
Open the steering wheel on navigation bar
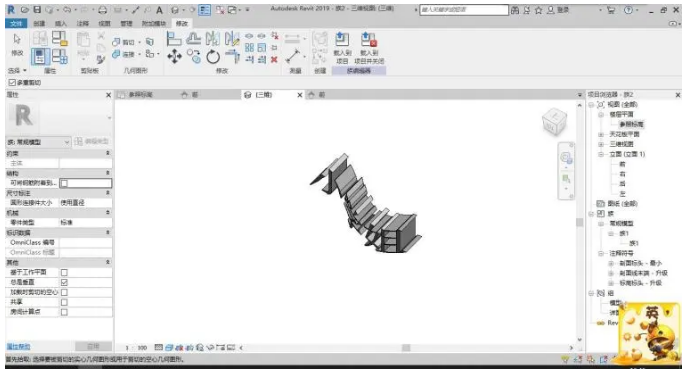(566, 158)
